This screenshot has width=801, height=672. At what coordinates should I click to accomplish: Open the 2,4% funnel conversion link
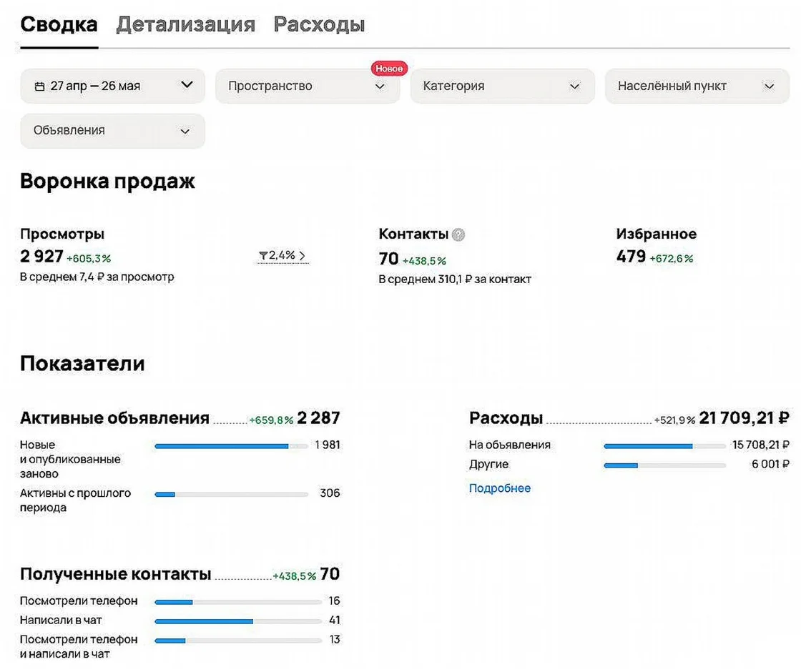tap(282, 255)
